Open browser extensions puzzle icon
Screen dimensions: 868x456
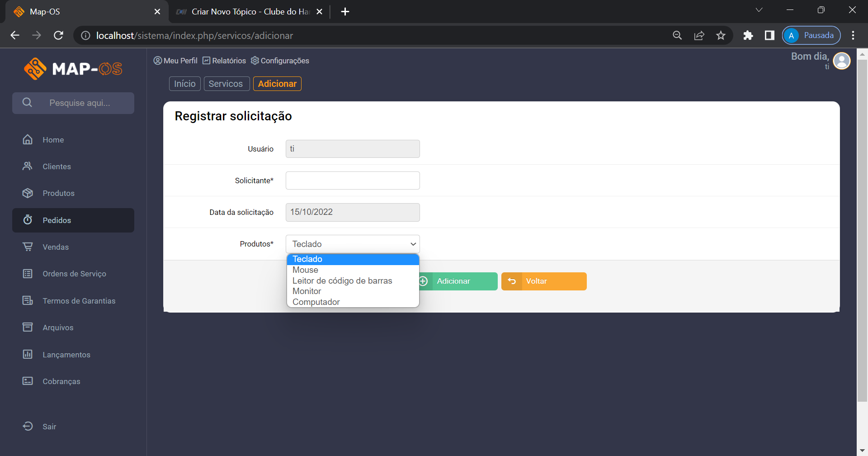(748, 35)
